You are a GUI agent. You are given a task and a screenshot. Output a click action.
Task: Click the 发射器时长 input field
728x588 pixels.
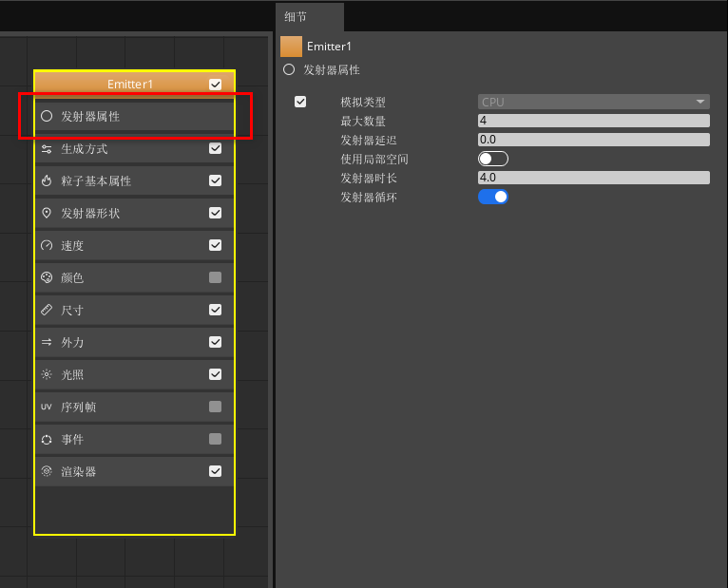coord(594,178)
